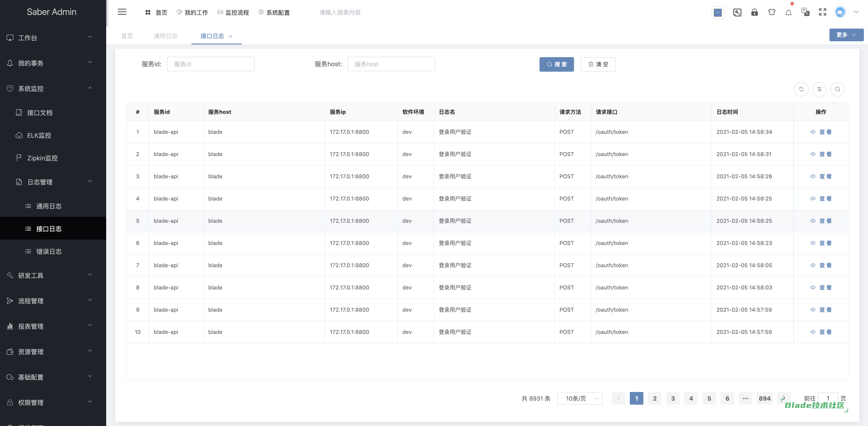This screenshot has width=868, height=426.
Task: Close the 接口日志 tab
Action: point(230,36)
